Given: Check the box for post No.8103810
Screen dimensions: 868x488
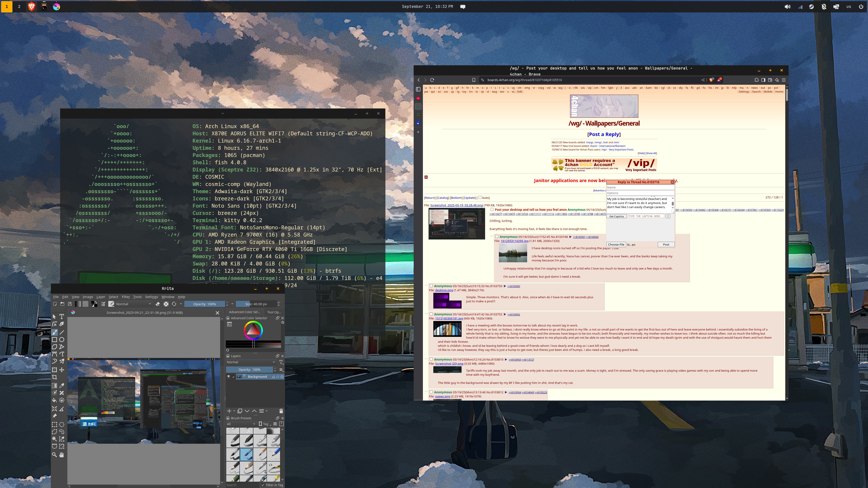Looking at the screenshot, I should (x=431, y=359).
